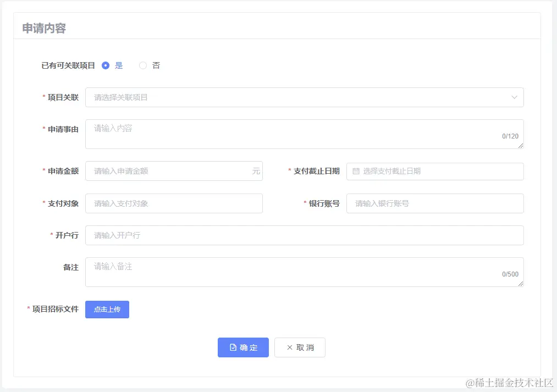Click the 项目关联 dropdown chevron arrow

(514, 97)
